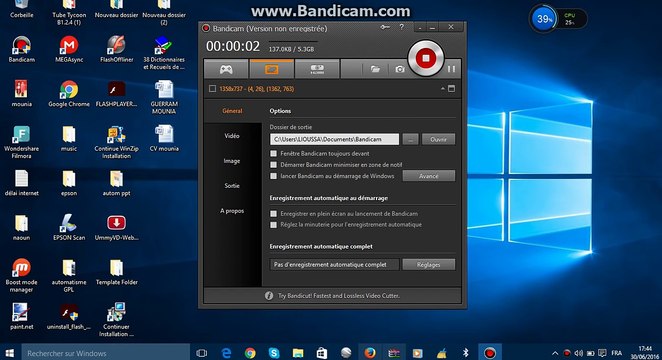
Task: Click the output folder path field
Action: 334,139
